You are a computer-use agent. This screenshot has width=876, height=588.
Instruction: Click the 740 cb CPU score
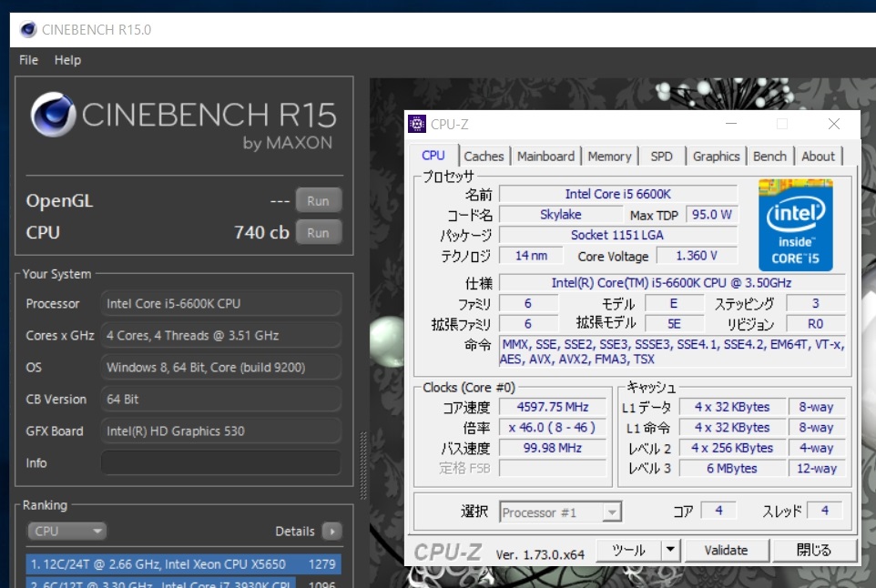pos(261,232)
